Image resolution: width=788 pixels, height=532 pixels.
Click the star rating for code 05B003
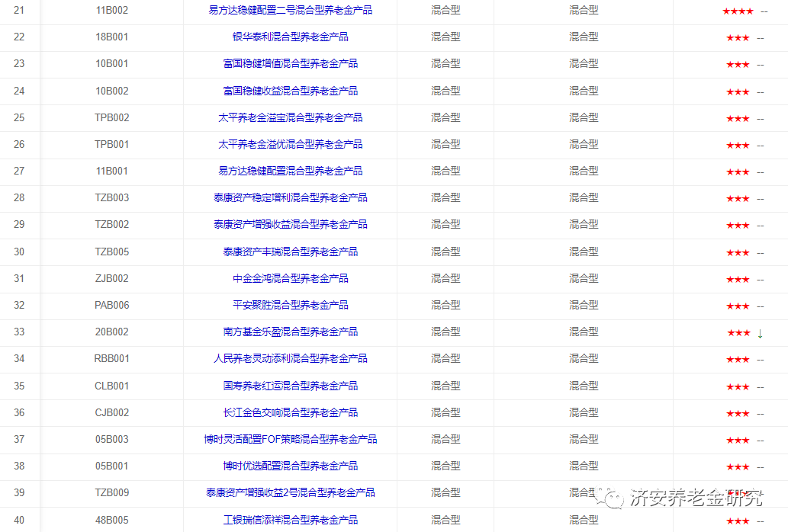[x=738, y=440]
